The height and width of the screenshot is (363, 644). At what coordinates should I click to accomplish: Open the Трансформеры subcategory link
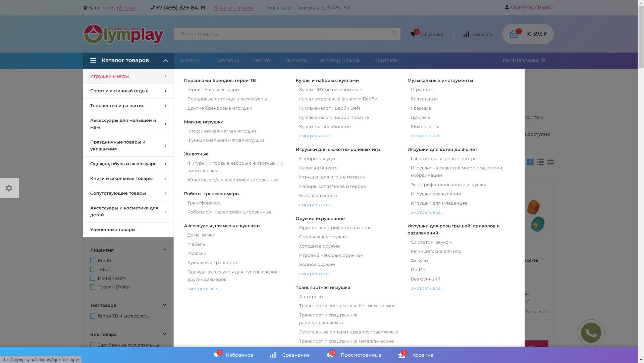[205, 203]
